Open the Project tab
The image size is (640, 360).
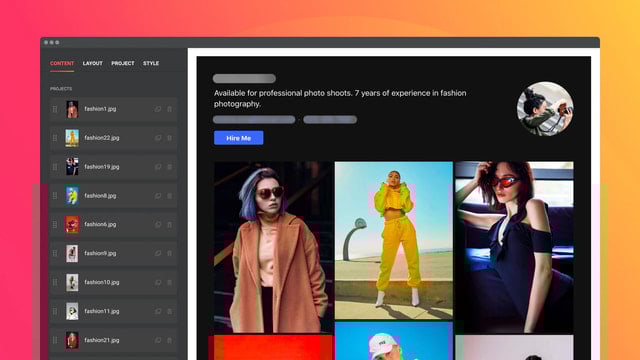tap(123, 63)
